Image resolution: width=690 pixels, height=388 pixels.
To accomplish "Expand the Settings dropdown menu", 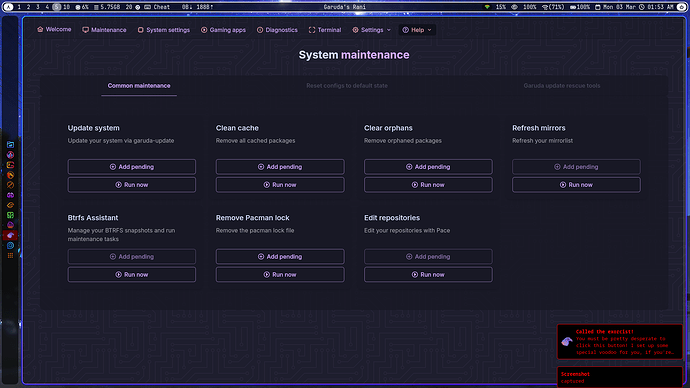I will 371,30.
